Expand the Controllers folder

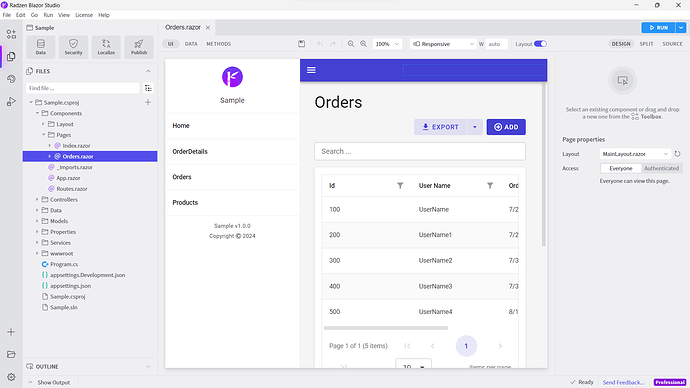click(63, 200)
